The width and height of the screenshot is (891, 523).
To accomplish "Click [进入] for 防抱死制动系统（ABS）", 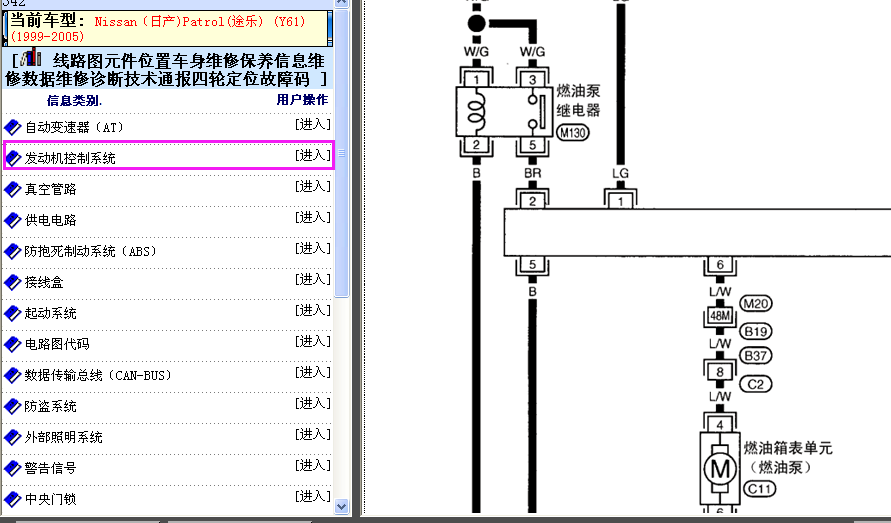I will pos(313,248).
